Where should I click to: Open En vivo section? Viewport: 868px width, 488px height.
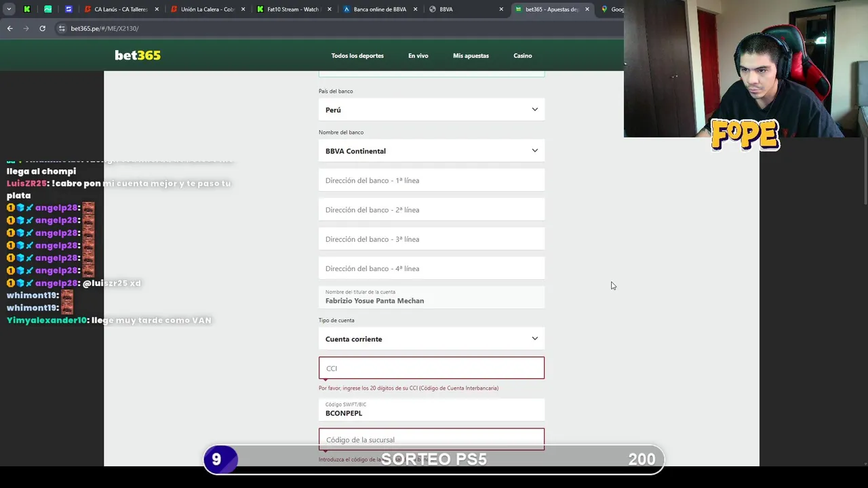coord(418,56)
